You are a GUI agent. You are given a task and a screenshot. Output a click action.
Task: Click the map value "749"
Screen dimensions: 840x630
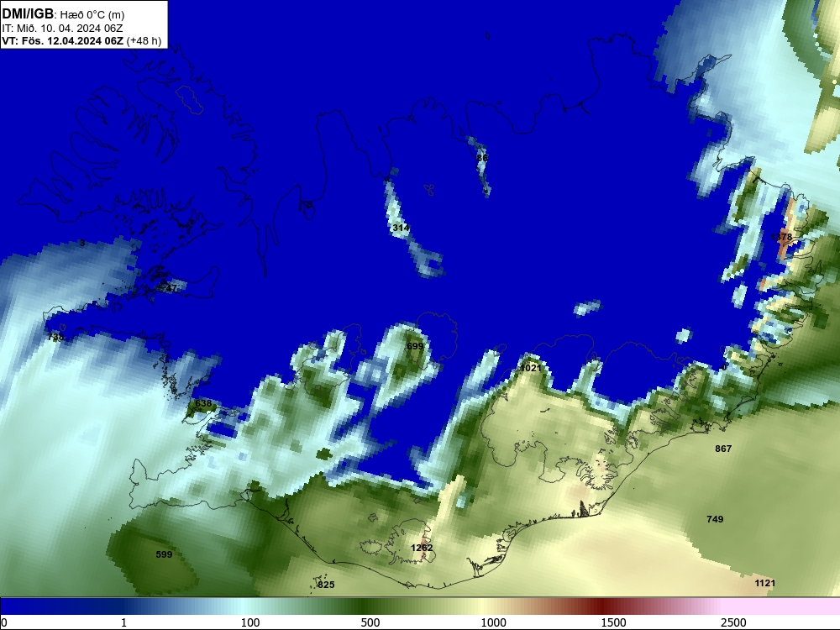[715, 518]
